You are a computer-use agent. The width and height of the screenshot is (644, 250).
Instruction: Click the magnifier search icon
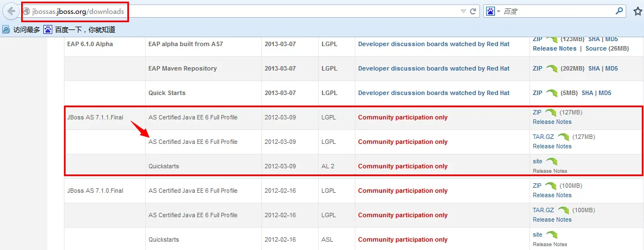click(619, 11)
